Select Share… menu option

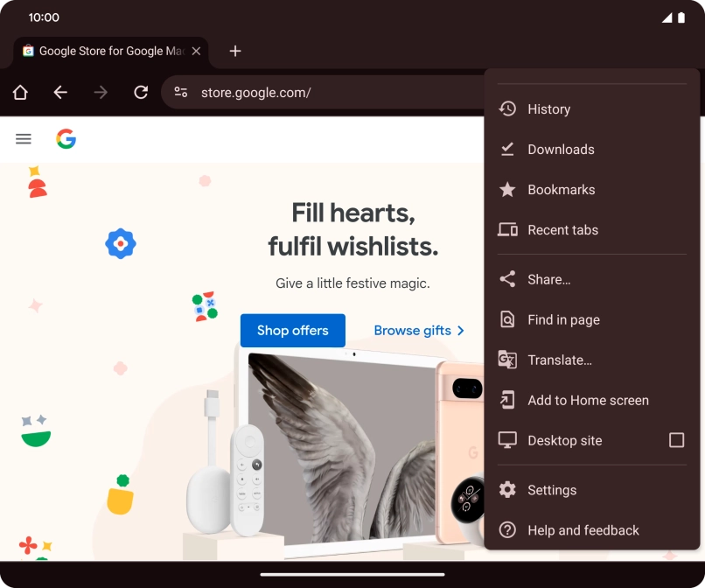click(548, 280)
